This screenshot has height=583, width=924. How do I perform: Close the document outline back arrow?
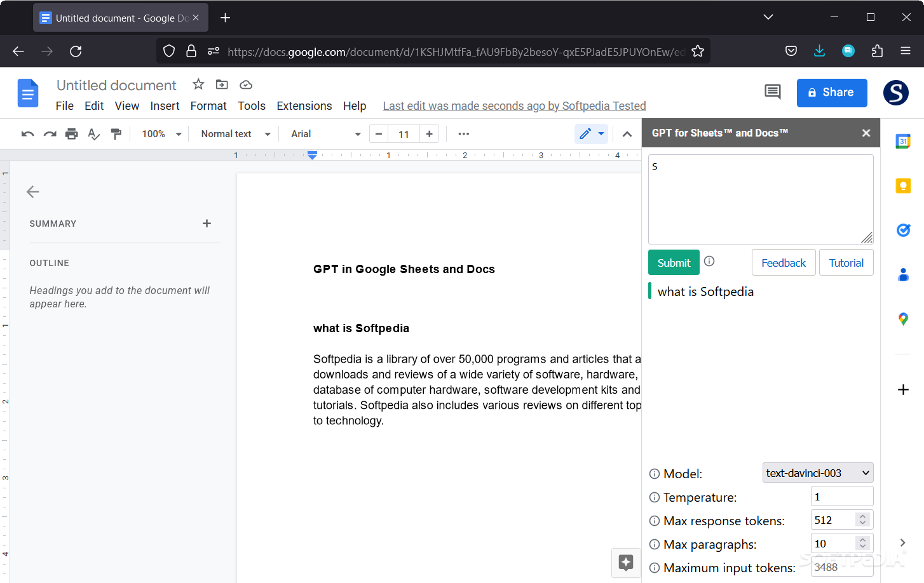click(x=33, y=192)
